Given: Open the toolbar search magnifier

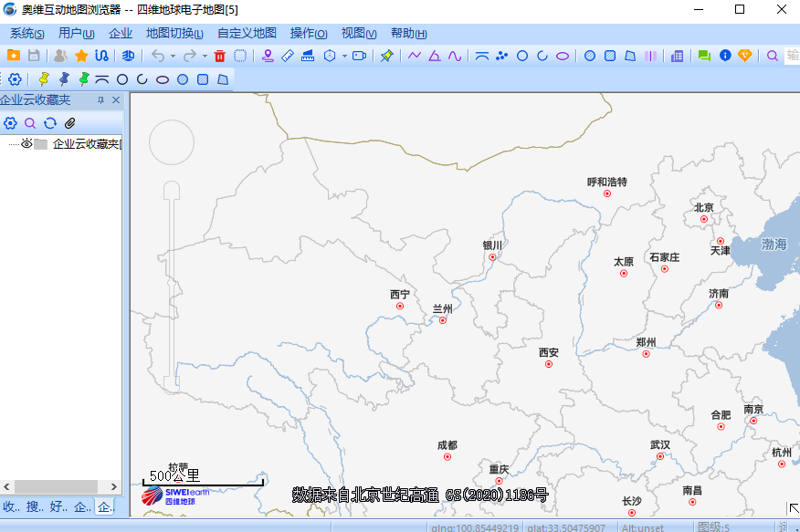Looking at the screenshot, I should tap(772, 56).
